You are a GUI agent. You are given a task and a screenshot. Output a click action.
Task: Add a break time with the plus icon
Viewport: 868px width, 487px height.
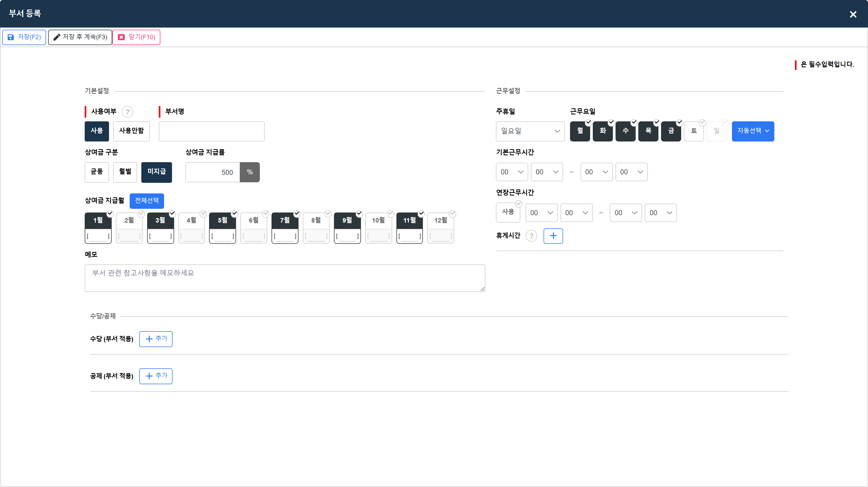tap(553, 236)
